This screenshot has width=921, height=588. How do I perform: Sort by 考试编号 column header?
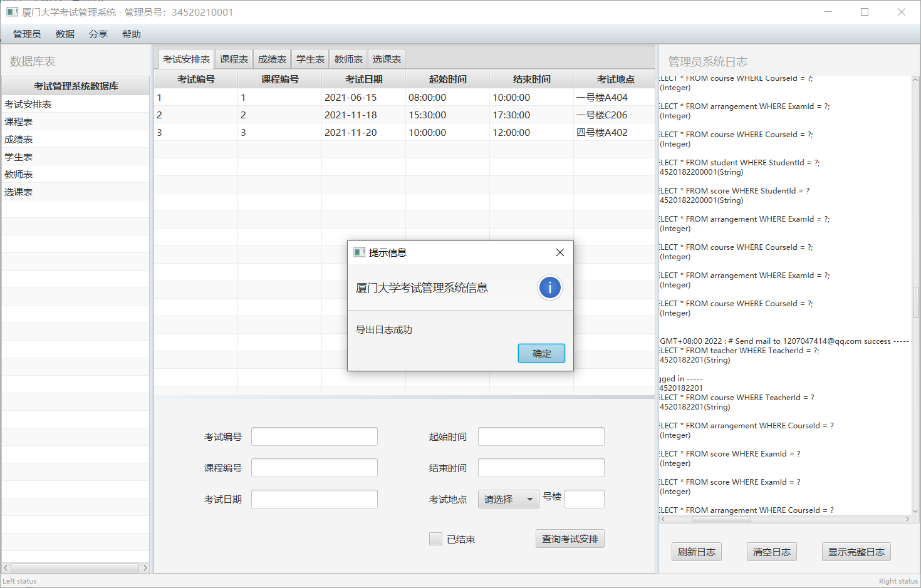(196, 79)
